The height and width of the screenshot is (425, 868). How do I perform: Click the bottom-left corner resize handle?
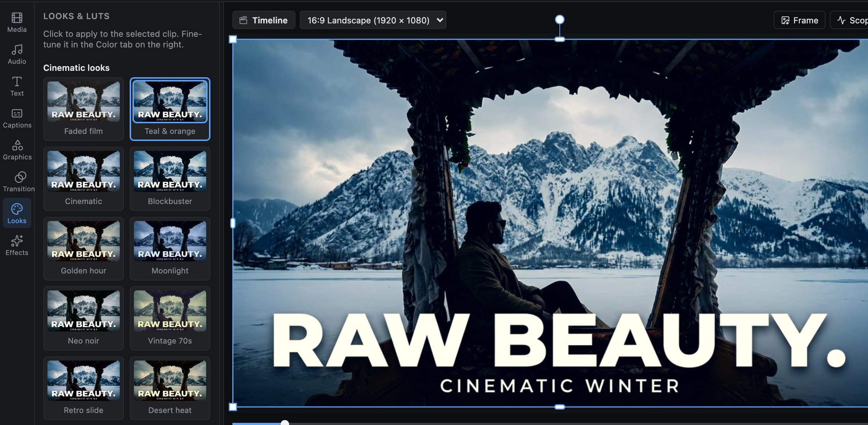(233, 407)
